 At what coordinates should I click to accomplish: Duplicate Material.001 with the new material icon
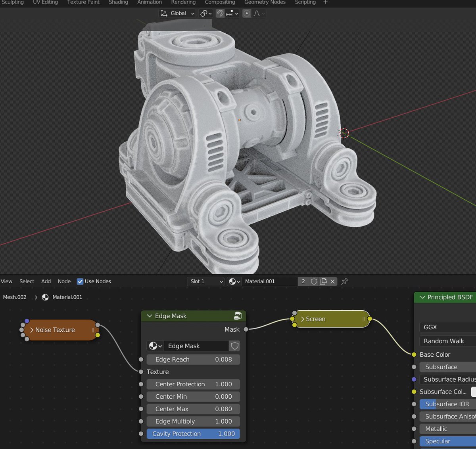coord(323,281)
